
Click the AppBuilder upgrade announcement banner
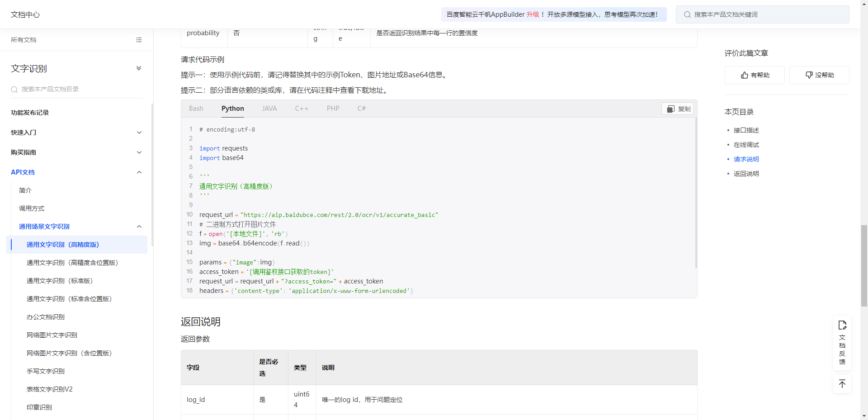[x=554, y=14]
